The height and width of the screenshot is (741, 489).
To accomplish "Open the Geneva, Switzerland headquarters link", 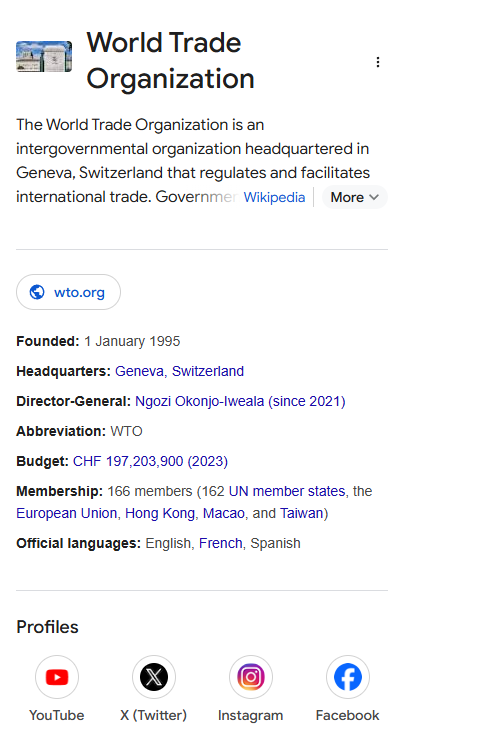I will click(x=180, y=371).
